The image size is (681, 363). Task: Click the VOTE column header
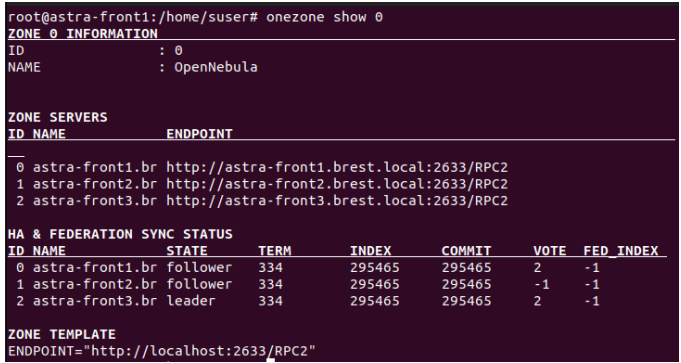pos(549,251)
